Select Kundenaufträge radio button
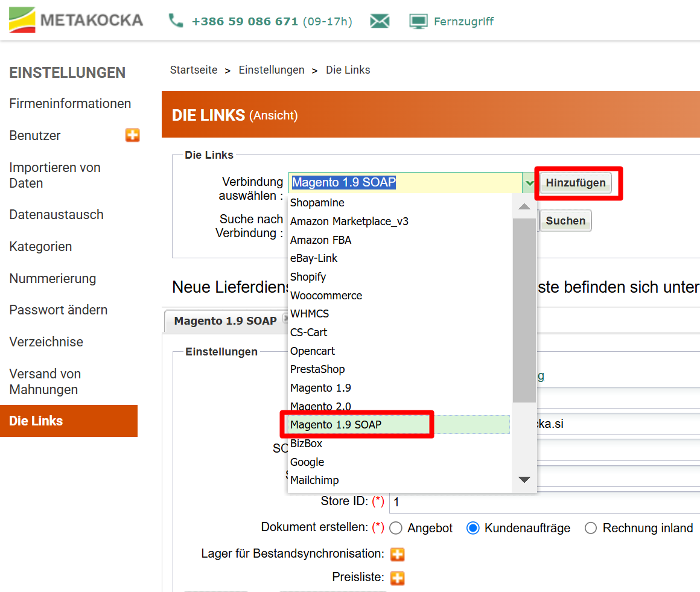Image resolution: width=700 pixels, height=592 pixels. pyautogui.click(x=472, y=528)
